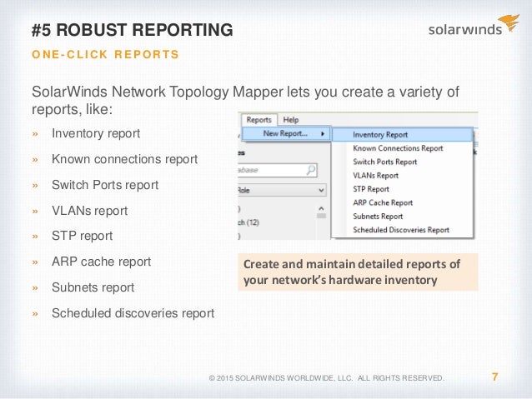
Task: Choose ARP Cache Report
Action: pos(402,202)
